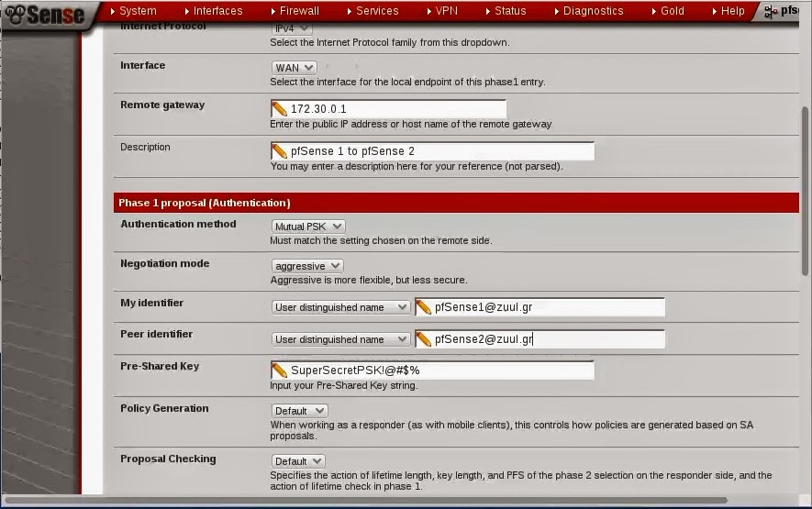Click the Phase 1 proposal section header
Viewport: 812px width, 509px height.
click(456, 203)
